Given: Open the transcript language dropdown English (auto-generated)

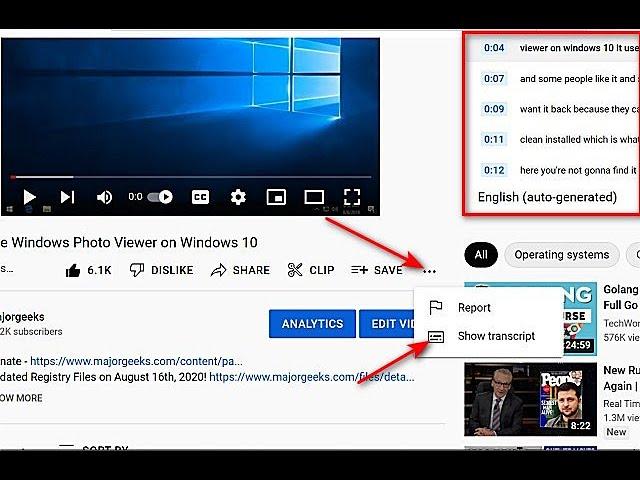Looking at the screenshot, I should [547, 197].
